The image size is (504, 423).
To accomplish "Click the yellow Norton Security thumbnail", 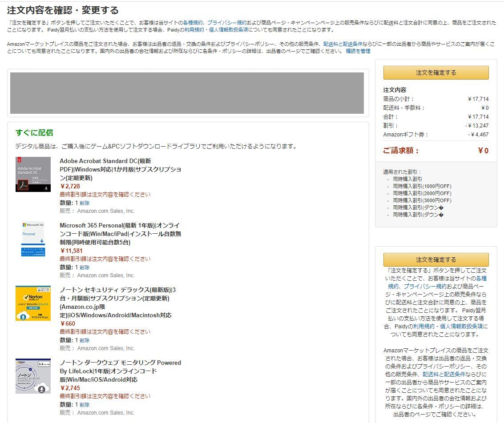I will click(x=33, y=303).
